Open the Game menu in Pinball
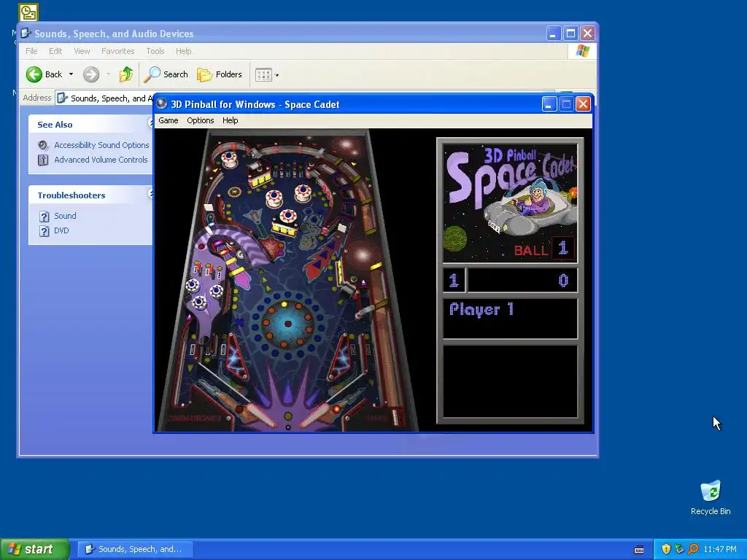 click(169, 120)
